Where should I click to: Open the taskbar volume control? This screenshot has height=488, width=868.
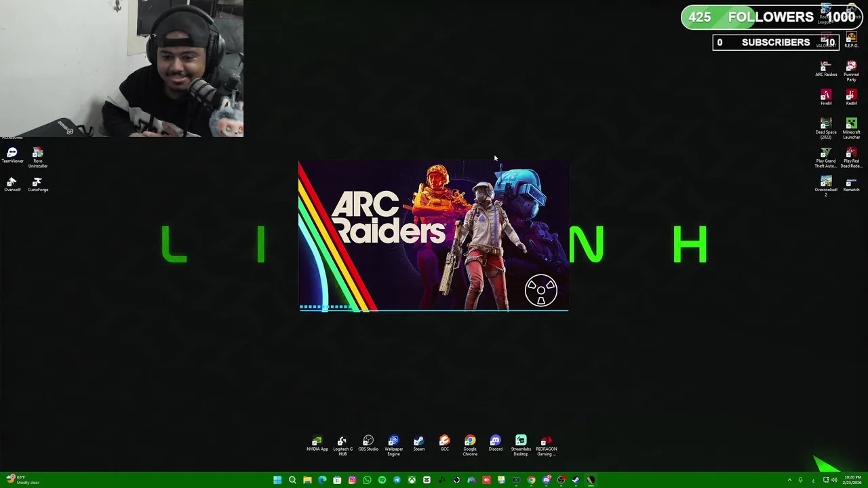834,480
